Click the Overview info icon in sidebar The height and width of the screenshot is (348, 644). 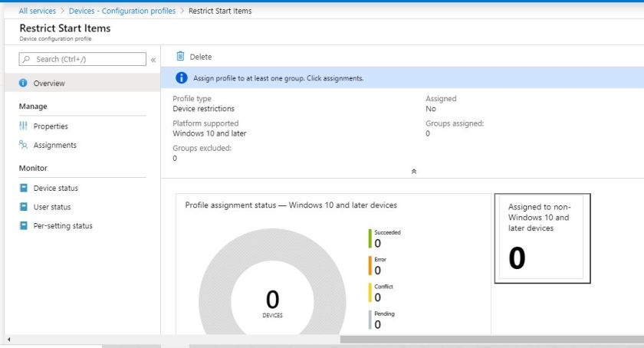coord(23,83)
